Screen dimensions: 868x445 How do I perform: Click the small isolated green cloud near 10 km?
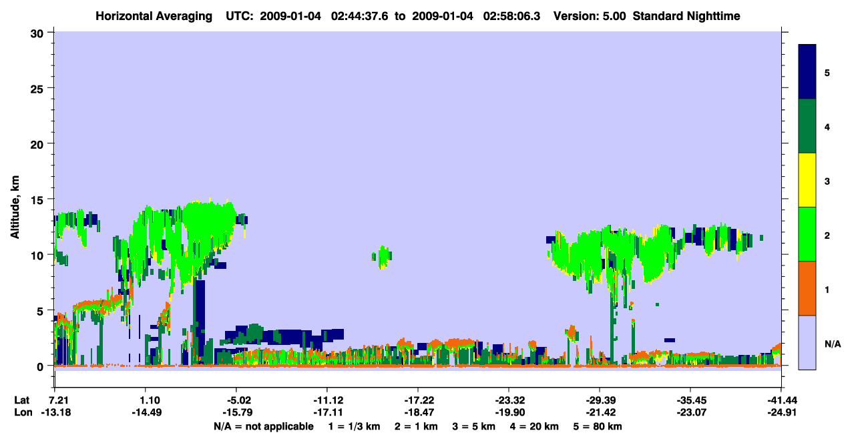[383, 257]
